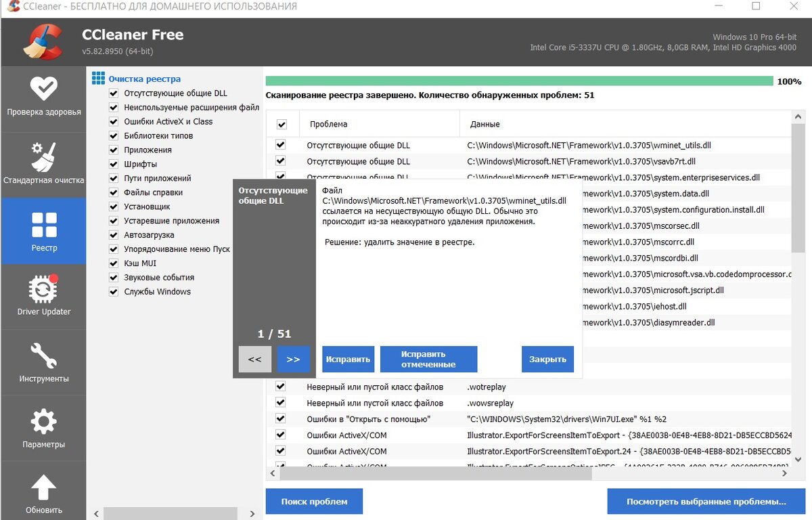
Task: Toggle the select-all checkbox in the results header
Action: 281,123
